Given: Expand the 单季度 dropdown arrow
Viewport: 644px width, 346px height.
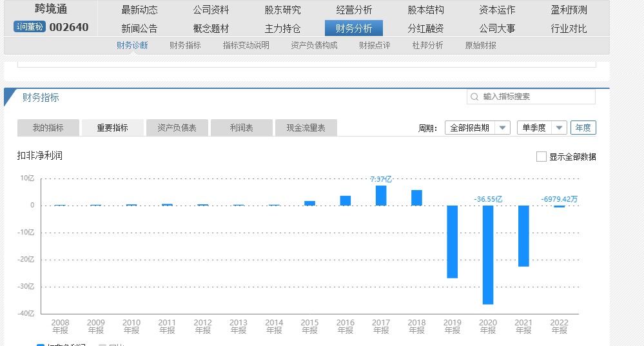Looking at the screenshot, I should (x=558, y=128).
